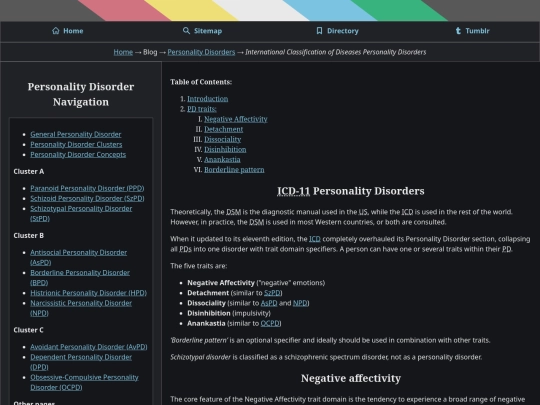Click the Cluster C sidebar label

point(29,330)
